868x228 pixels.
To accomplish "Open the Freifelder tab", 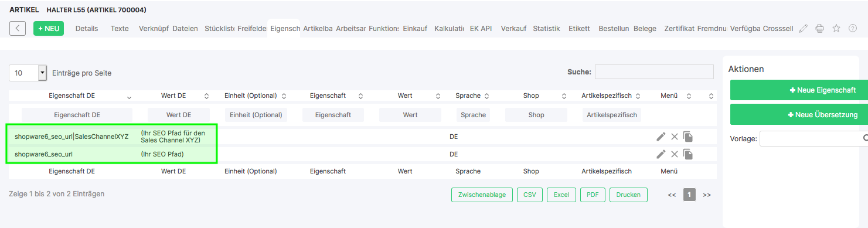I will [252, 28].
